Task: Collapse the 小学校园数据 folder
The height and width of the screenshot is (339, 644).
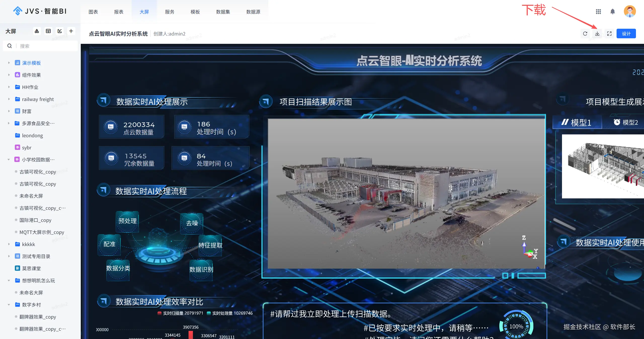Action: 9,159
